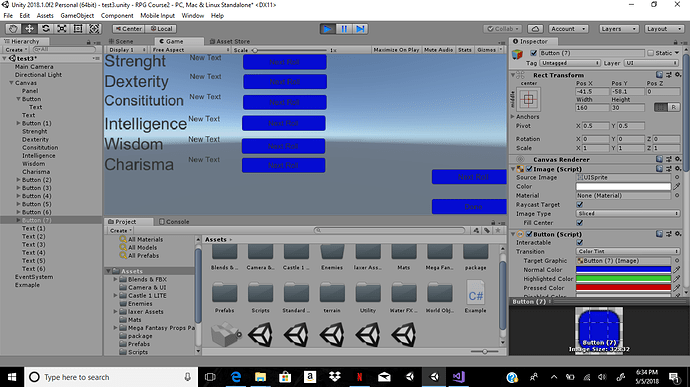Click the Center pivot button
Viewport: 690px width, 387px height.
[x=128, y=29]
